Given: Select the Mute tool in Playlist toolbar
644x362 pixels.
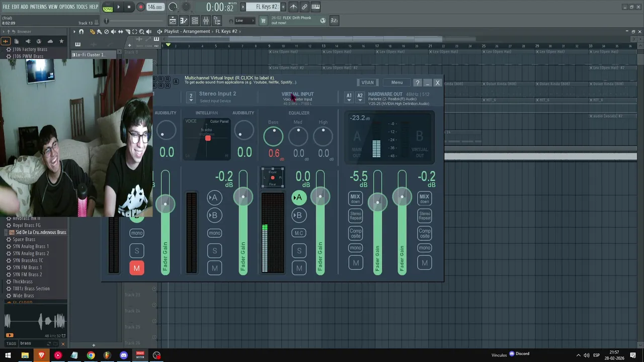Looking at the screenshot, I should (113, 32).
